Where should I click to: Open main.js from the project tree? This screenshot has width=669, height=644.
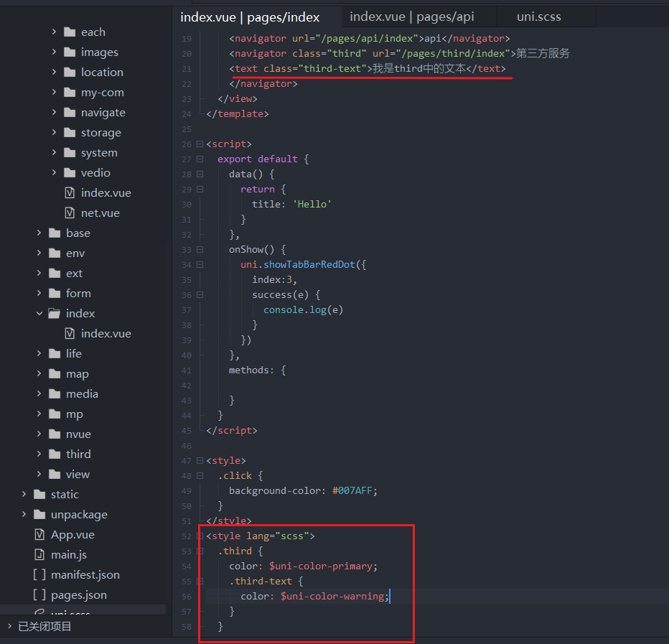pyautogui.click(x=69, y=554)
